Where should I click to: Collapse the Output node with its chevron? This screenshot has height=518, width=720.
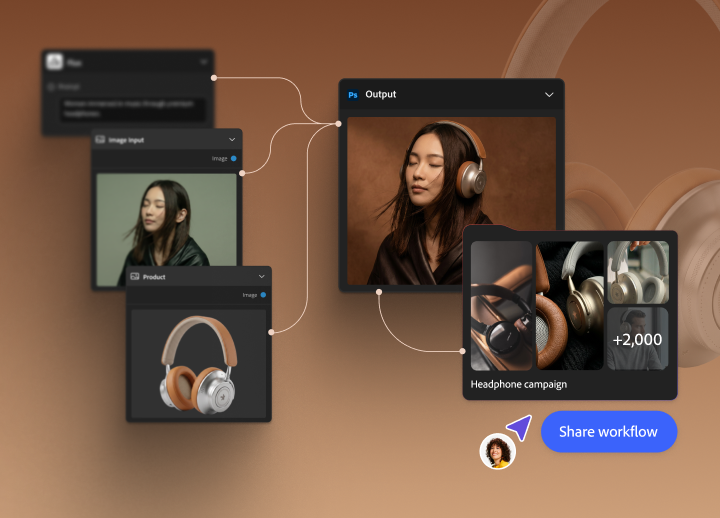click(x=549, y=95)
